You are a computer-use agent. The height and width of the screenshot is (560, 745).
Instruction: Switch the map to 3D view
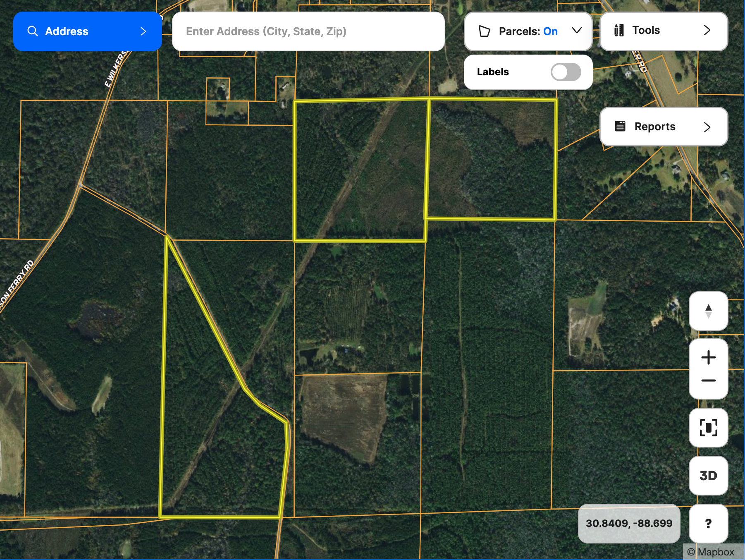(x=708, y=476)
